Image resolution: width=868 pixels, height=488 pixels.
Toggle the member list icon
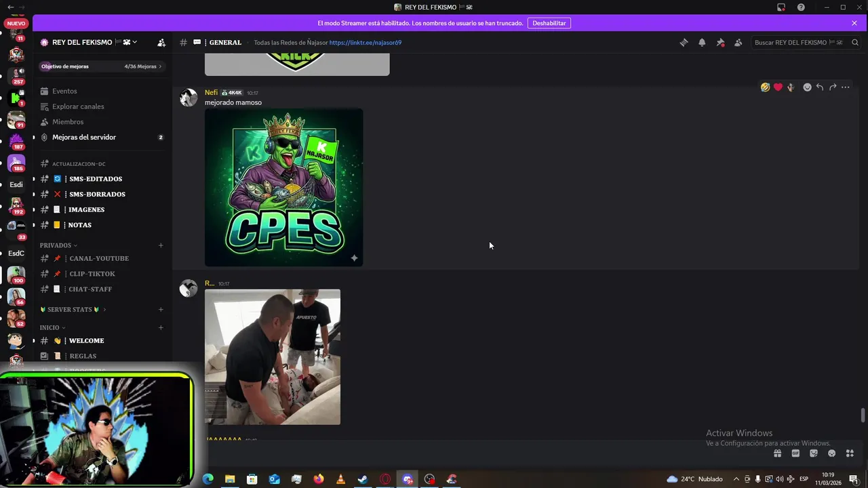pyautogui.click(x=738, y=42)
